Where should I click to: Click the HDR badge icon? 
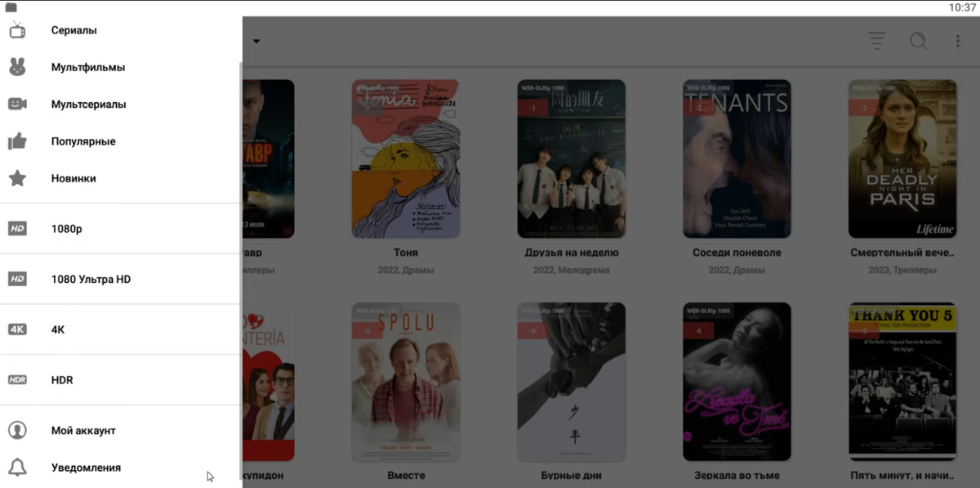pyautogui.click(x=17, y=380)
